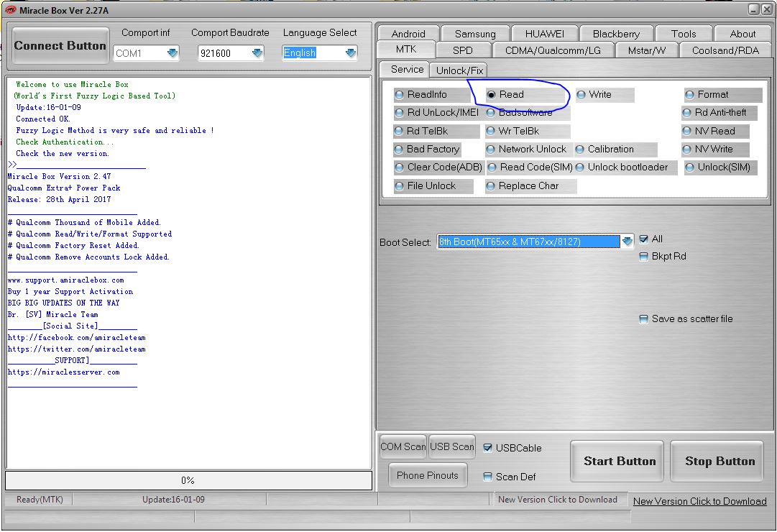The width and height of the screenshot is (777, 532).
Task: Open Phone Pinouts
Action: 427,474
